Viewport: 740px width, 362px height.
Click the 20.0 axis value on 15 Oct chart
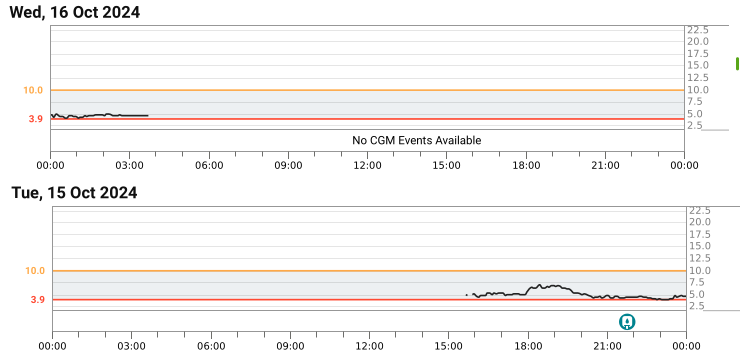pos(699,222)
